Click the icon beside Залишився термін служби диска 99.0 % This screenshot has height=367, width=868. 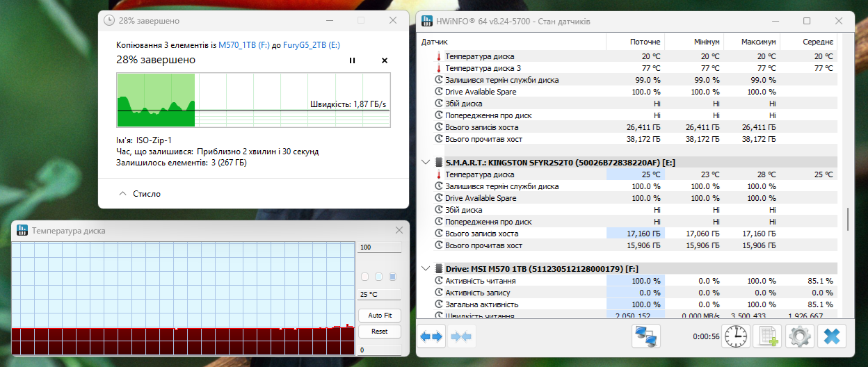pos(438,80)
